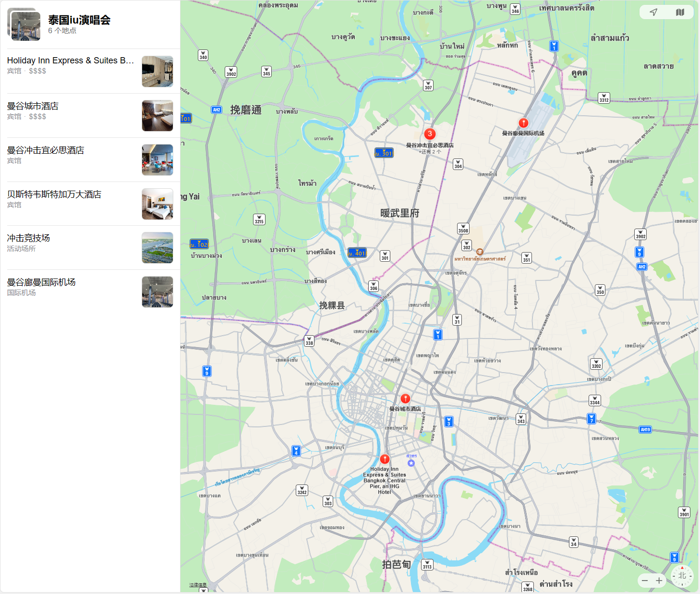Click route shield 351 on map
This screenshot has width=700, height=594.
click(527, 258)
